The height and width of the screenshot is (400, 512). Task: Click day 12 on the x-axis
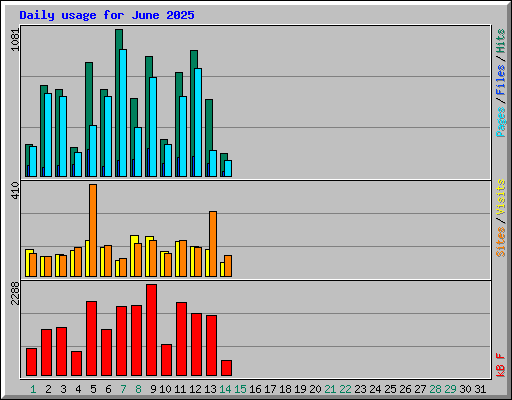tap(195, 389)
